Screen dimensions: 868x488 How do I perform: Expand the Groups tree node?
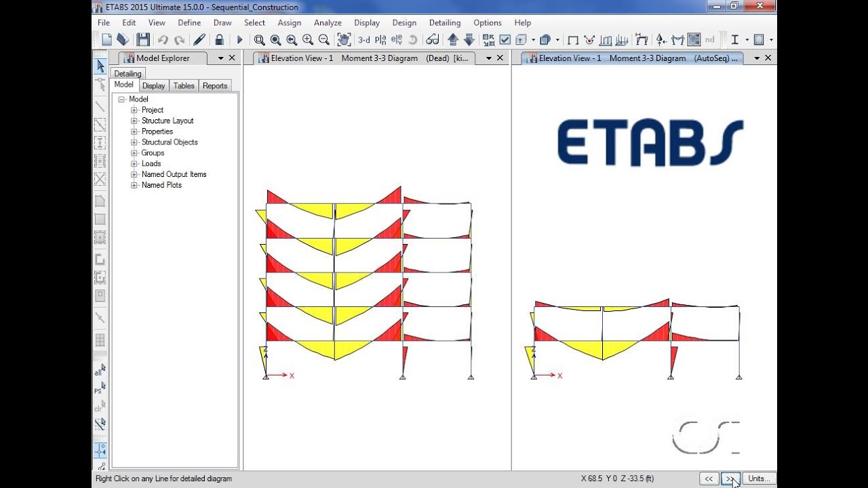[x=134, y=153]
